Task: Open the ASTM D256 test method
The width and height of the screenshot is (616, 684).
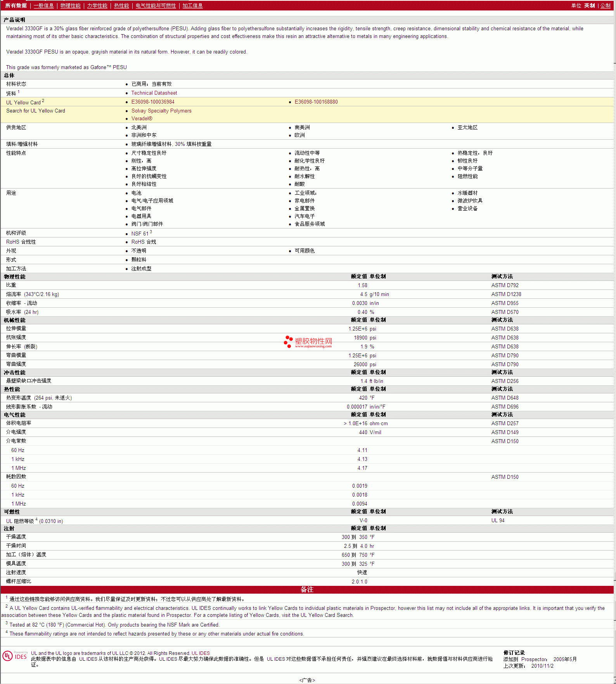Action: [x=505, y=381]
